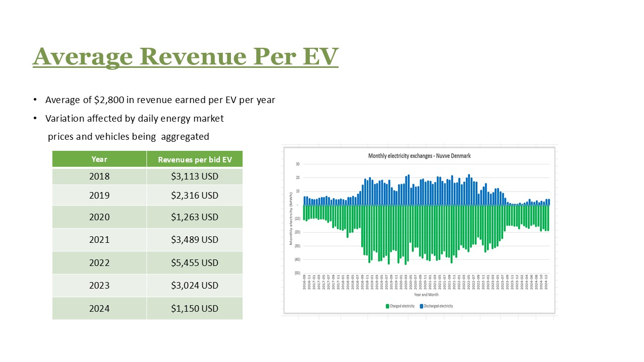Click the $3,489 USD cell
Screen dimensions: 644x362
coord(195,240)
